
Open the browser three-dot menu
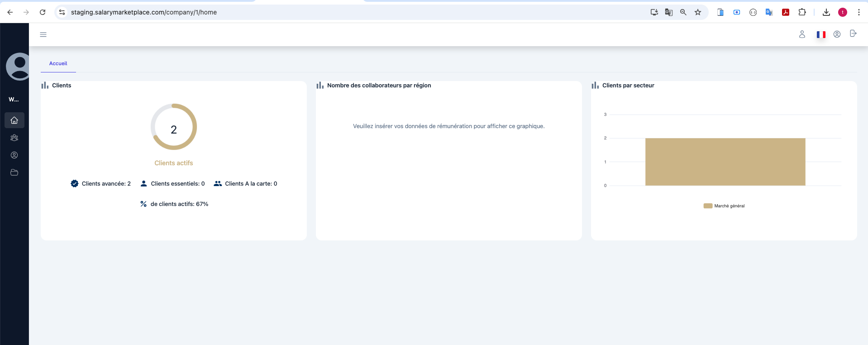pos(858,12)
